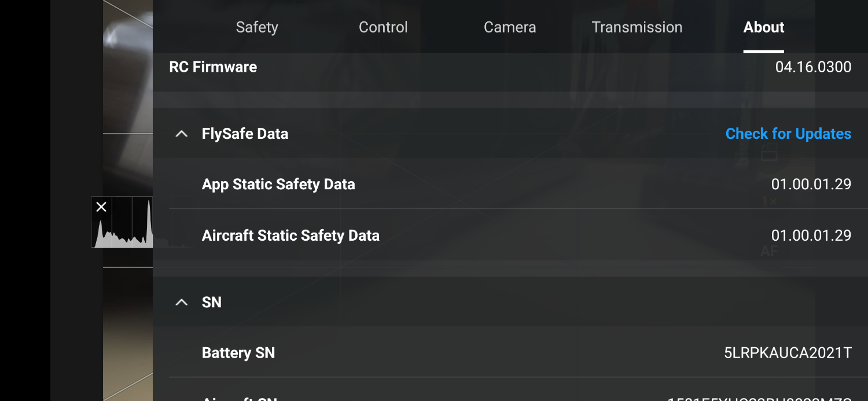Switch to the Safety tab
This screenshot has width=868, height=401.
[256, 27]
